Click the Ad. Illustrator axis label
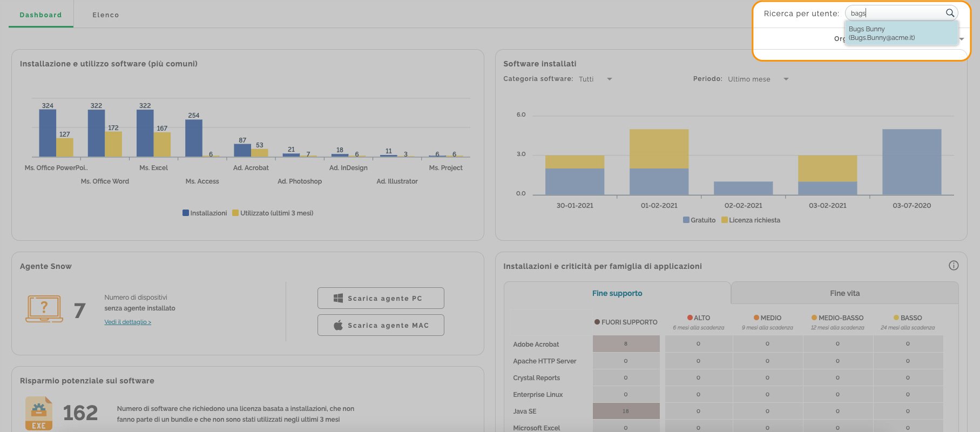 pyautogui.click(x=397, y=181)
